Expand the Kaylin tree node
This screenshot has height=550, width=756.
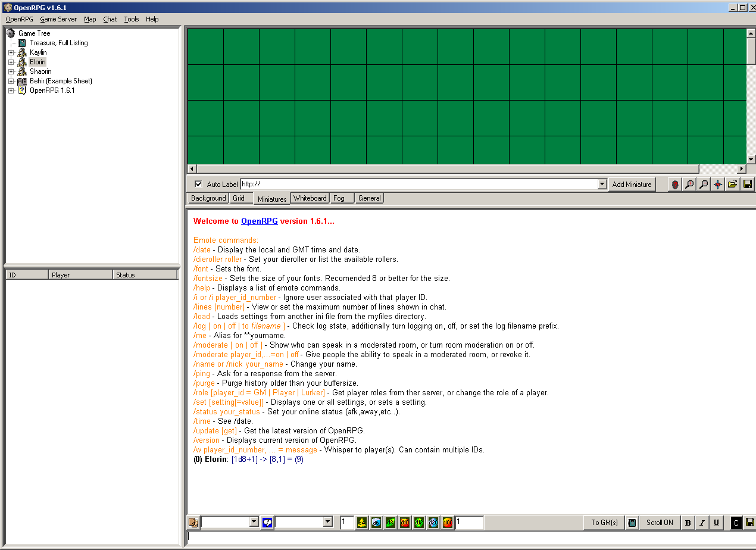(11, 52)
